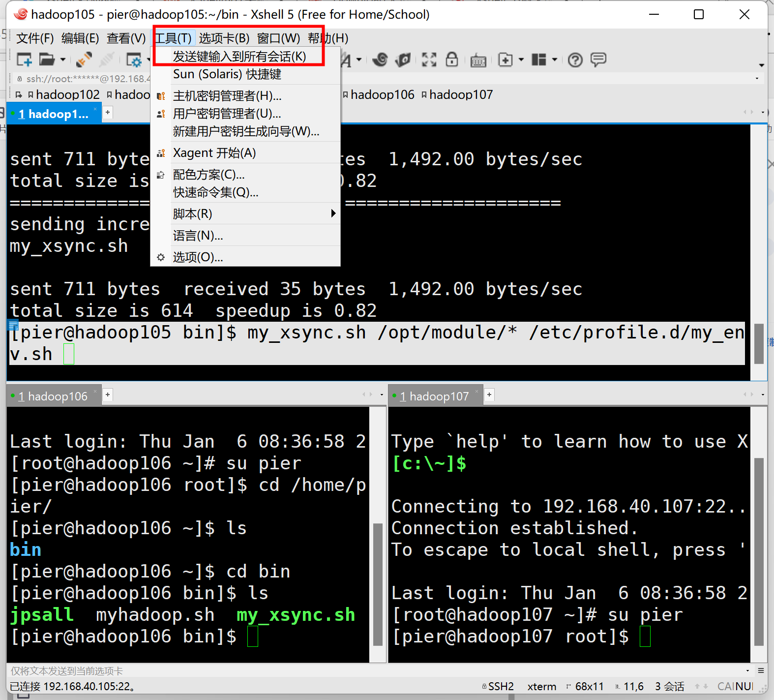Click the links bar add-shortcut icon
The height and width of the screenshot is (700, 774).
pyautogui.click(x=19, y=94)
